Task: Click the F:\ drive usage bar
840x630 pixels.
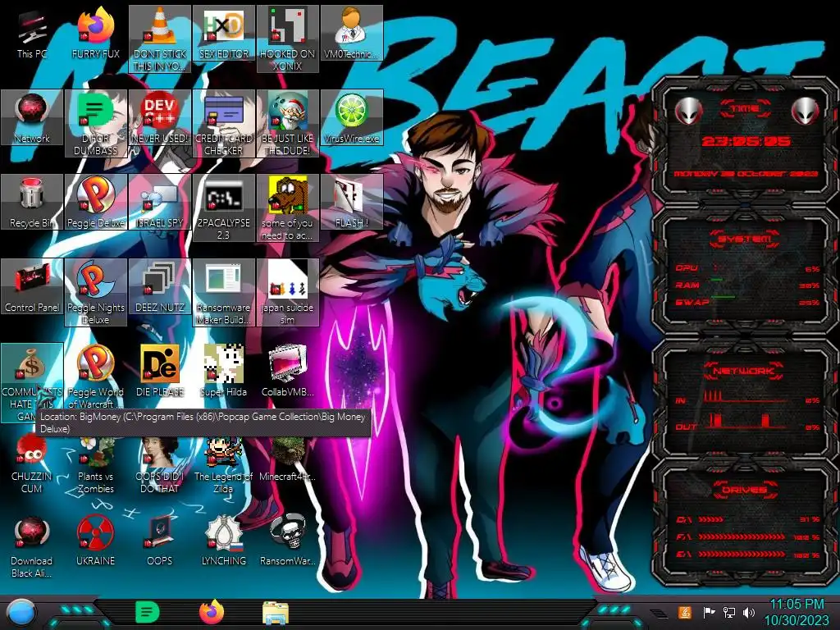Action: coord(742,536)
